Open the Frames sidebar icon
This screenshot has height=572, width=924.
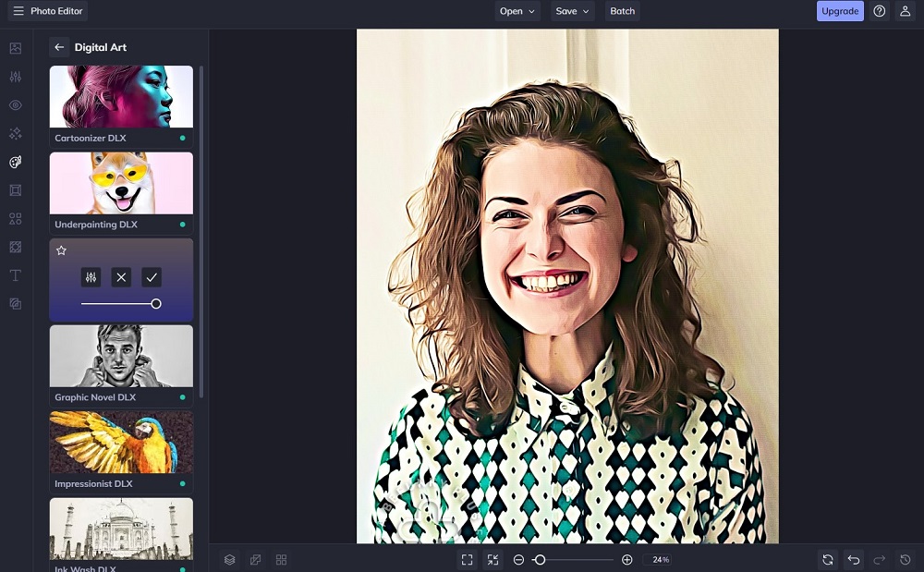[x=16, y=190]
